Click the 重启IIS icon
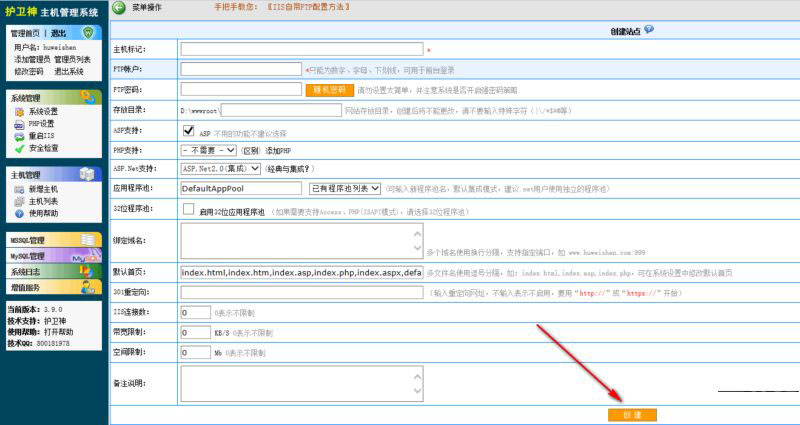This screenshot has width=800, height=425. pyautogui.click(x=19, y=136)
